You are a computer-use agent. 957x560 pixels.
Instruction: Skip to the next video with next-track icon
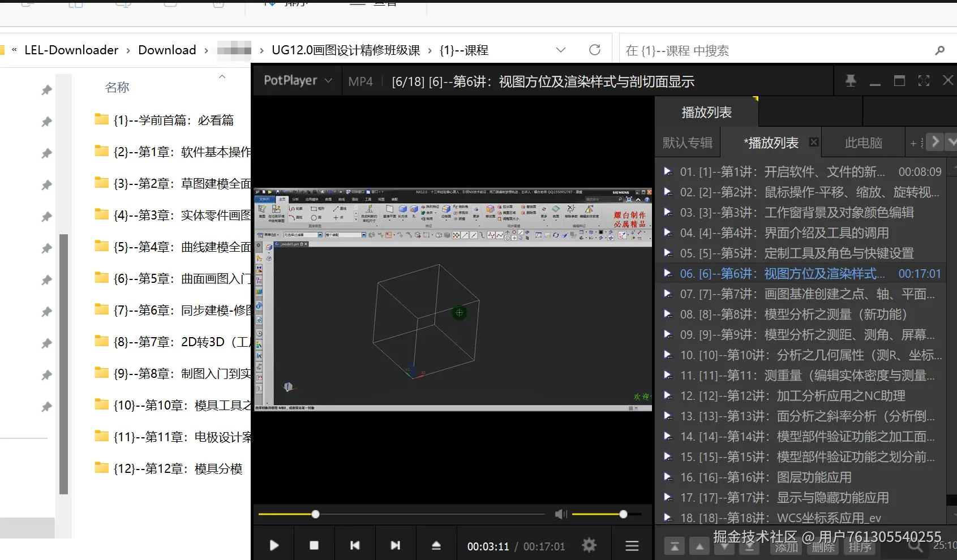tap(396, 545)
